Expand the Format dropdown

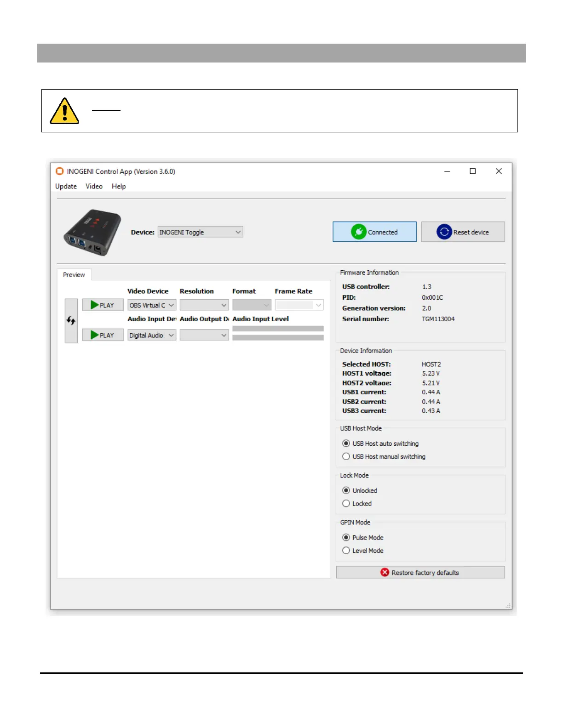(x=252, y=305)
